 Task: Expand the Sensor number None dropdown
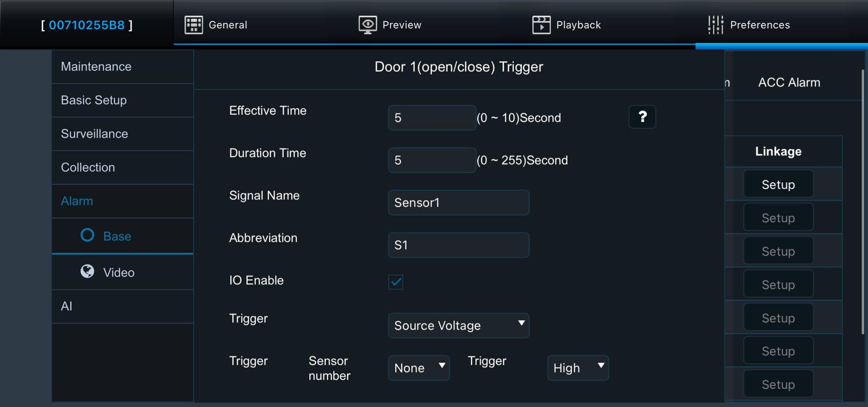(x=419, y=368)
